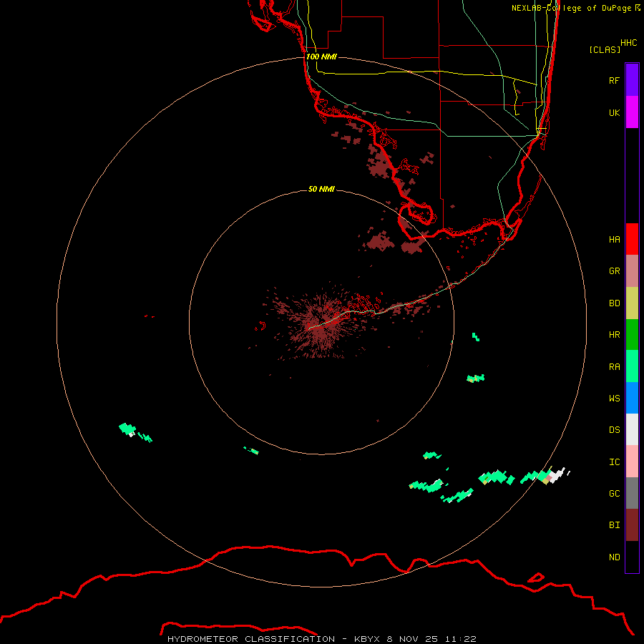Click the "UK" legend label
This screenshot has width=644, height=644.
tap(614, 112)
